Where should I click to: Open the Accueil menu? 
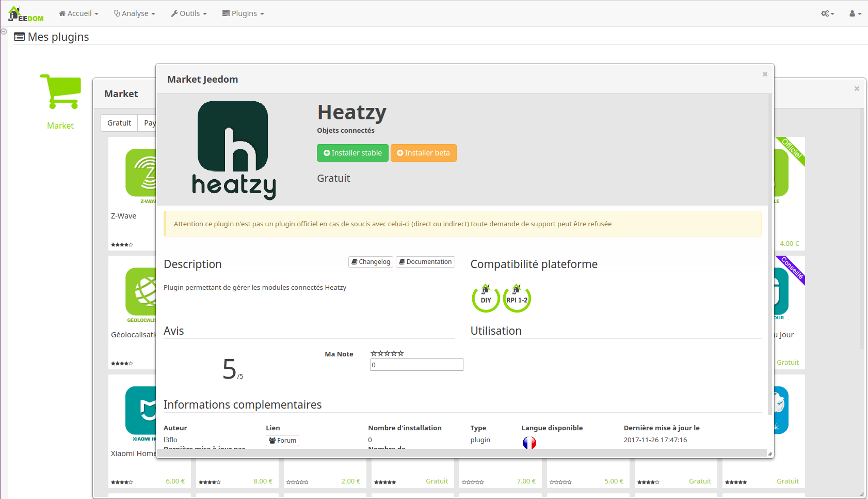click(78, 13)
